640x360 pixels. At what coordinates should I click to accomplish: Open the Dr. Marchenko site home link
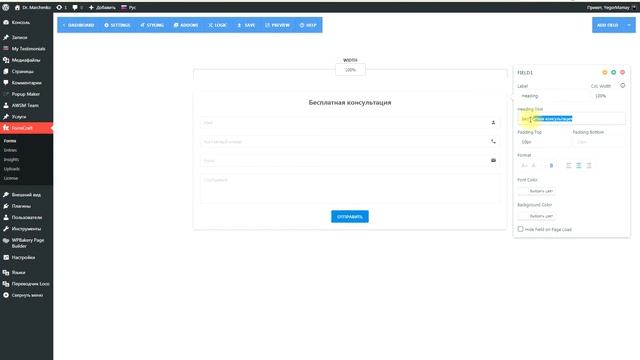(33, 7)
